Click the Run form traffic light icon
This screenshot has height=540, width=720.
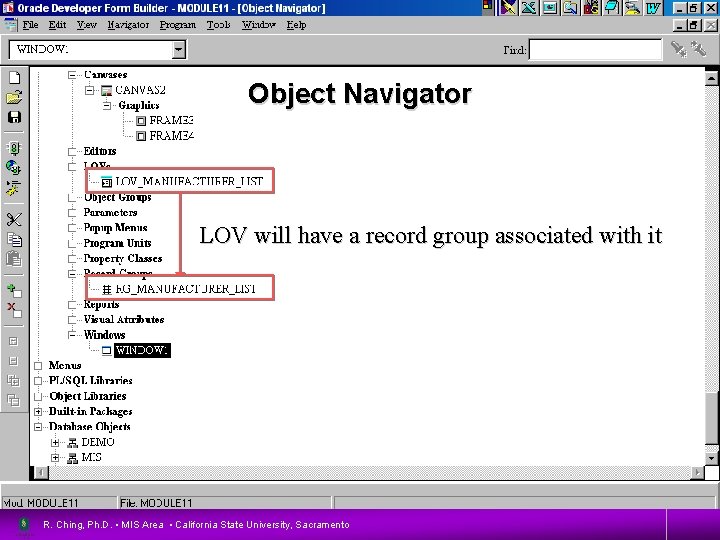pos(14,148)
